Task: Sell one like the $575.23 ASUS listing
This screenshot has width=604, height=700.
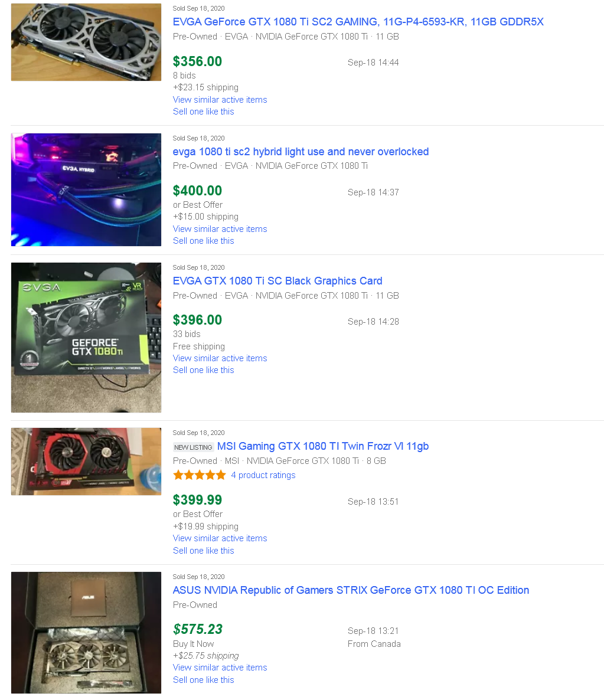Action: click(x=203, y=680)
